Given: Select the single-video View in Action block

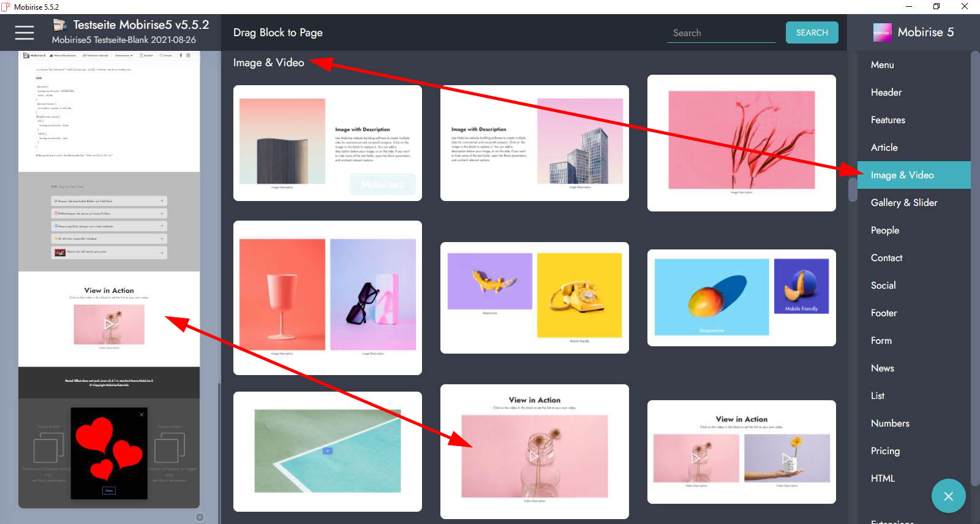Looking at the screenshot, I should 535,452.
